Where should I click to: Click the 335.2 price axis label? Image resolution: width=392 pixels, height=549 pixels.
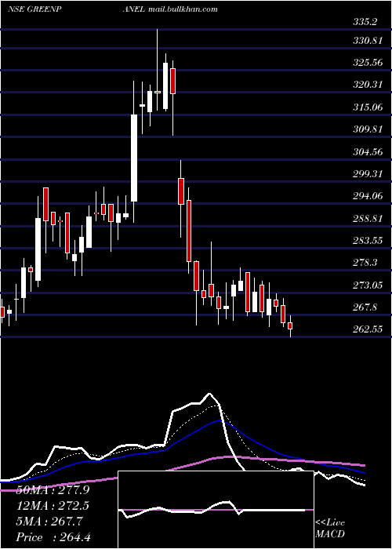point(365,22)
